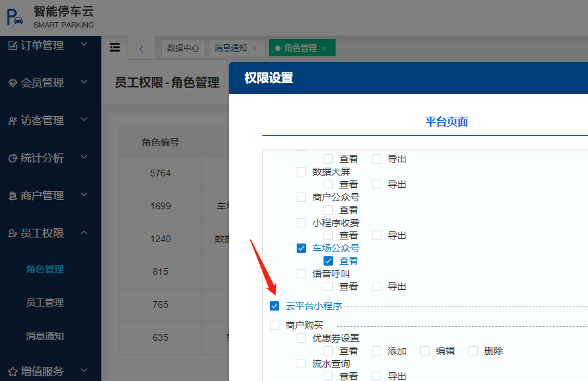Image resolution: width=588 pixels, height=381 pixels.
Task: Uncheck the 车场公众号 checkbox
Action: tap(301, 248)
